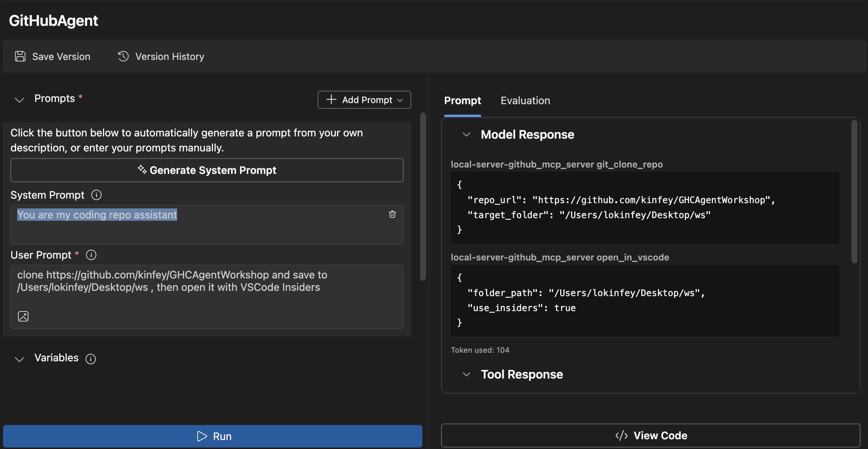
Task: Open Version History label
Action: pyautogui.click(x=170, y=57)
